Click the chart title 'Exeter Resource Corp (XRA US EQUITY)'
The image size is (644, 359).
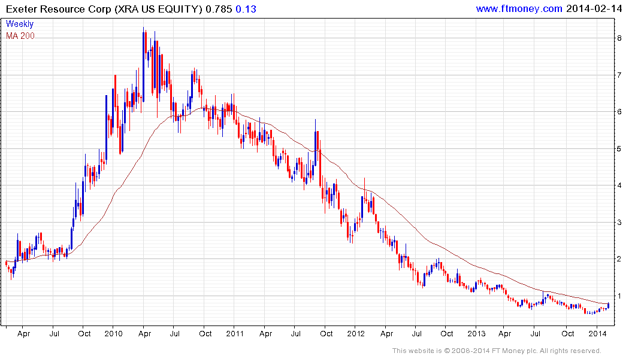pyautogui.click(x=104, y=9)
